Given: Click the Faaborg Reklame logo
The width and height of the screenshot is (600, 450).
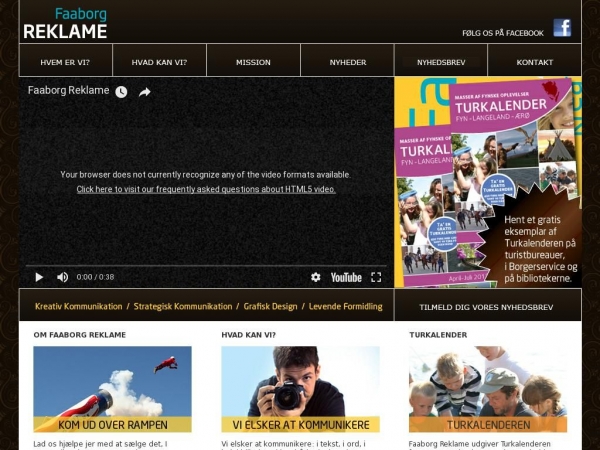Looking at the screenshot, I should [x=65, y=23].
